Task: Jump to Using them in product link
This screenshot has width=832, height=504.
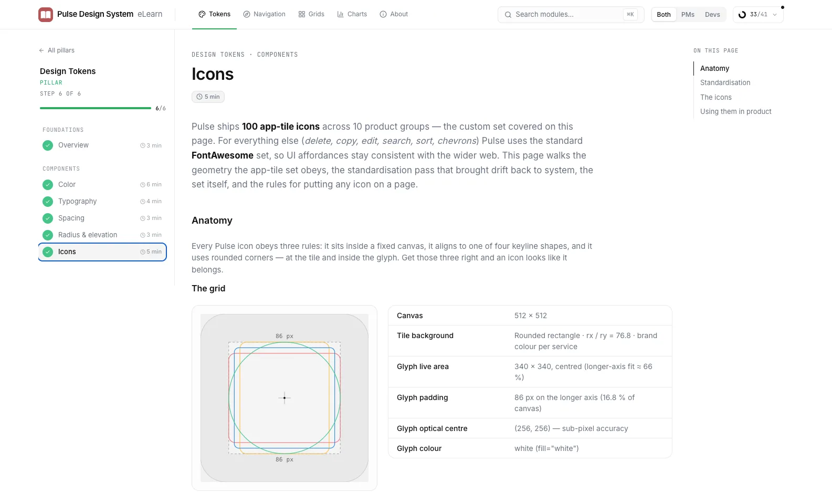Action: 735,111
